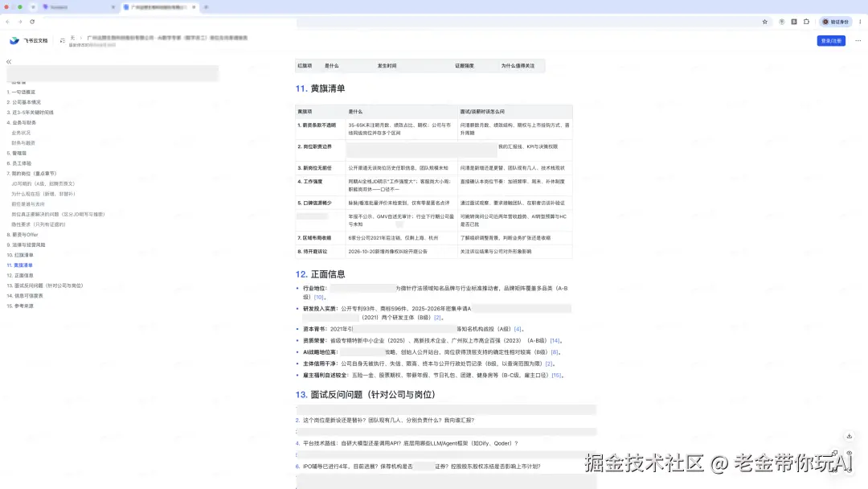This screenshot has height=489, width=868.
Task: Click the download icon at bottom right
Action: coord(850,437)
